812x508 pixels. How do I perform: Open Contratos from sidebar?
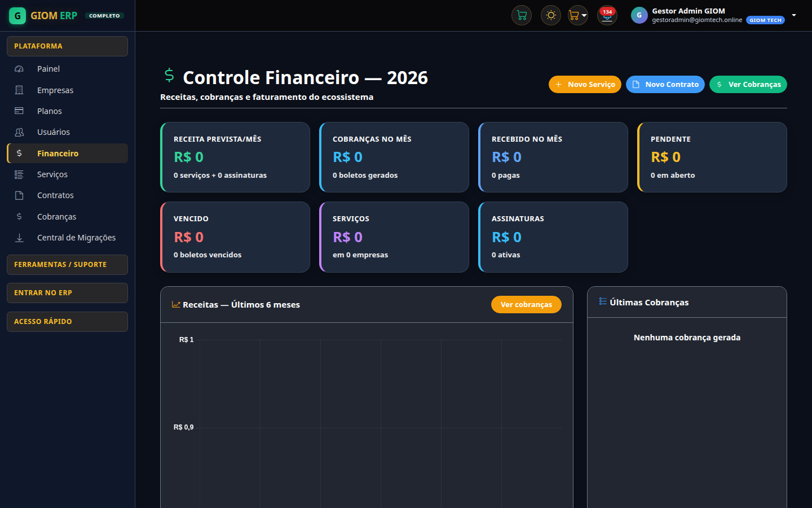(x=67, y=195)
